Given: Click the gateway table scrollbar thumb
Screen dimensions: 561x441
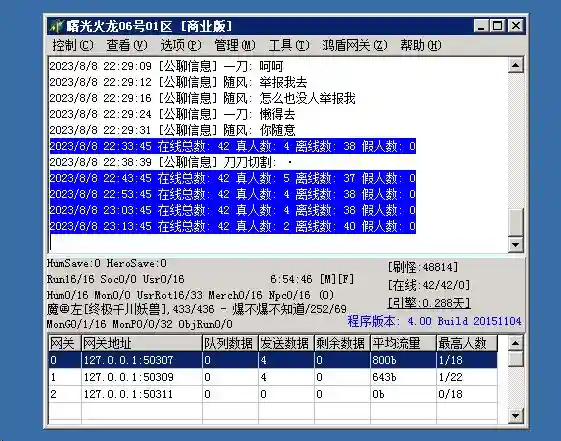Looking at the screenshot, I should (516, 359).
